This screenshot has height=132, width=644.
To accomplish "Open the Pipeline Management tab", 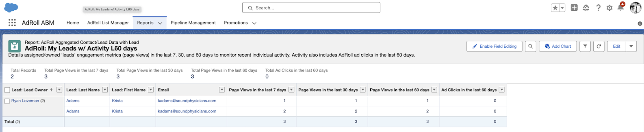I will tap(193, 23).
